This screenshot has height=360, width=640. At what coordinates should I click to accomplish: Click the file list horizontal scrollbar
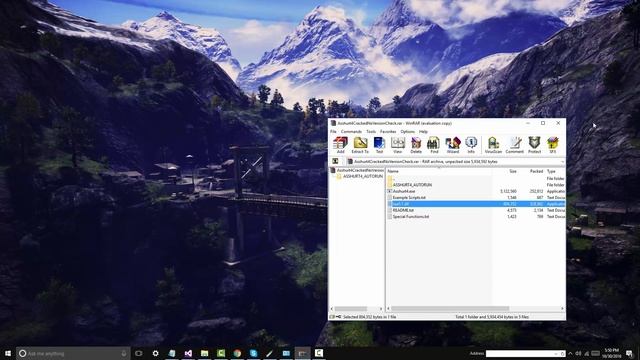(450, 309)
